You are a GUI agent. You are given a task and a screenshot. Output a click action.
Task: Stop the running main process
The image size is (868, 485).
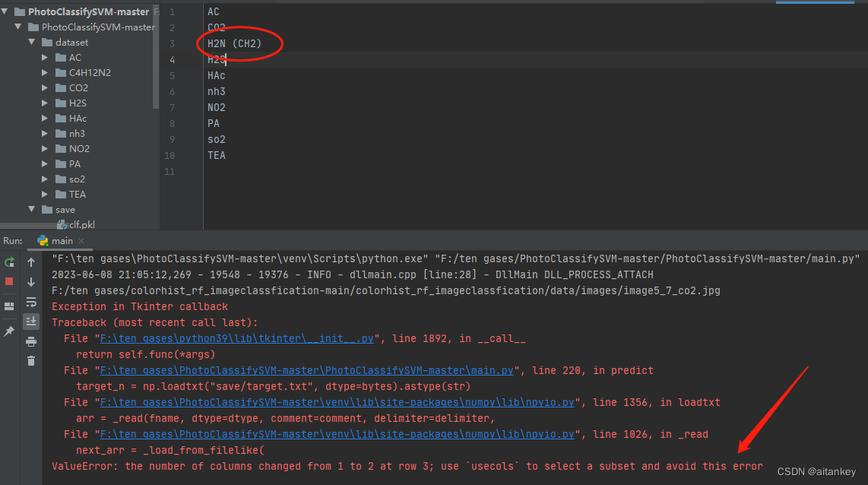(x=11, y=281)
